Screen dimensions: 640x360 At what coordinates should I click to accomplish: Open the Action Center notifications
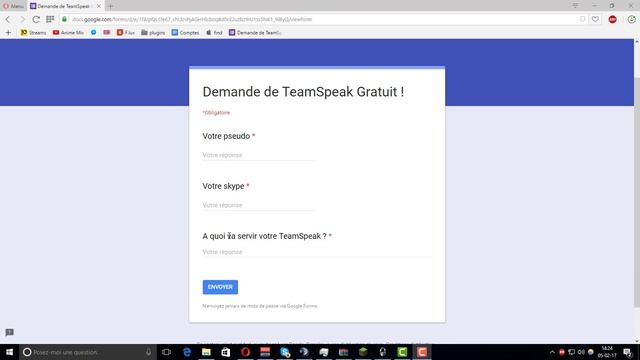pos(628,352)
